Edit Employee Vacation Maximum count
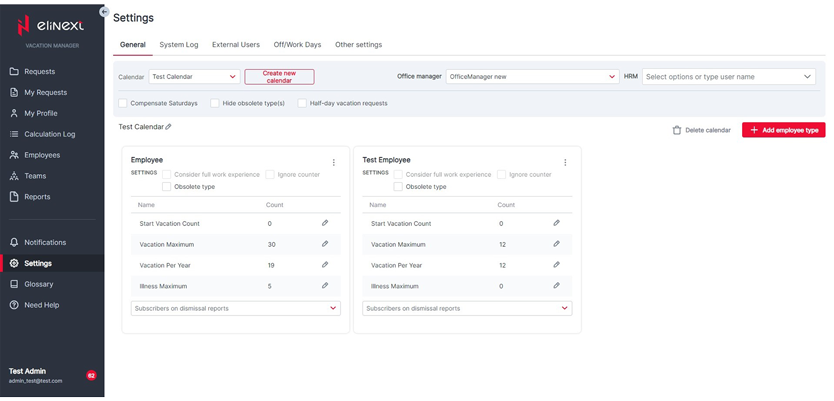Viewport: 834px width, 401px height. tap(325, 244)
